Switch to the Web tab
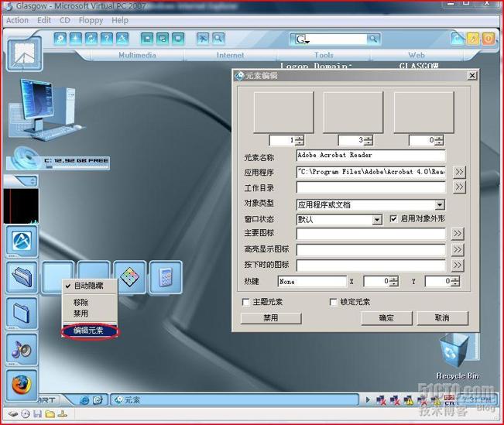The width and height of the screenshot is (504, 425). [417, 55]
